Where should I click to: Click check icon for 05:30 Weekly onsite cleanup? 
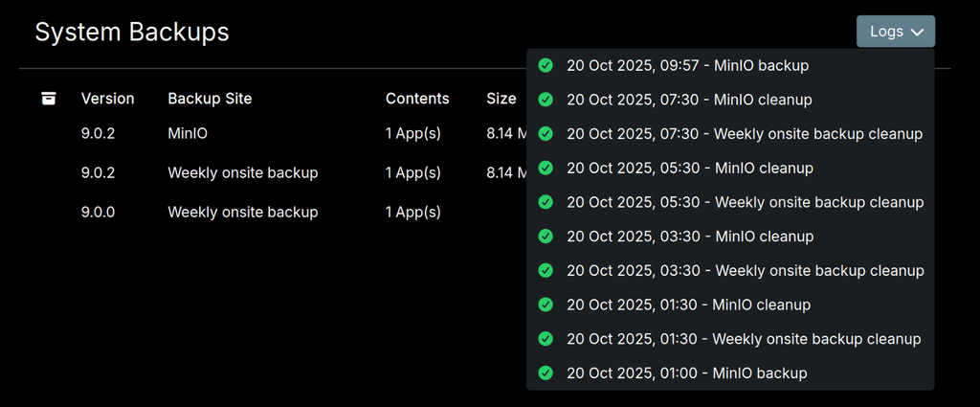(x=546, y=202)
